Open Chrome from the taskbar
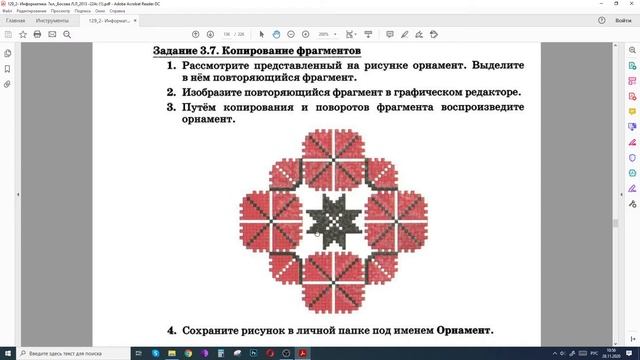The width and height of the screenshot is (640, 360). click(x=188, y=353)
